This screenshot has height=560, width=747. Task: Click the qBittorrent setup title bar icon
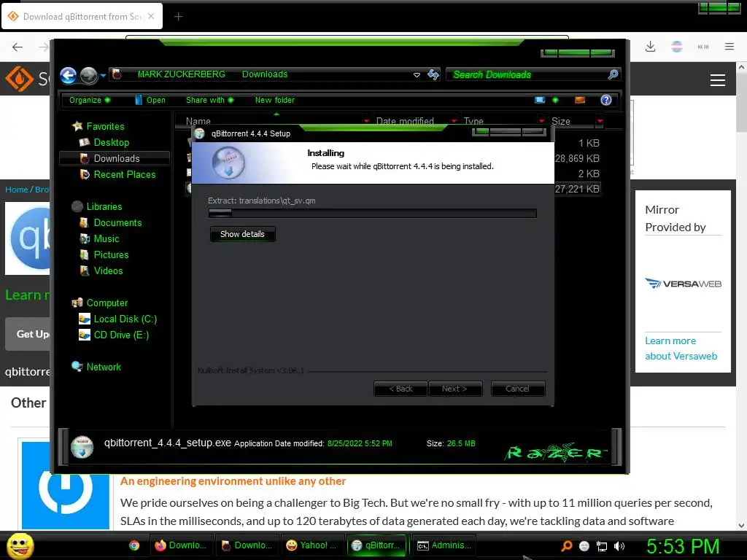point(200,134)
